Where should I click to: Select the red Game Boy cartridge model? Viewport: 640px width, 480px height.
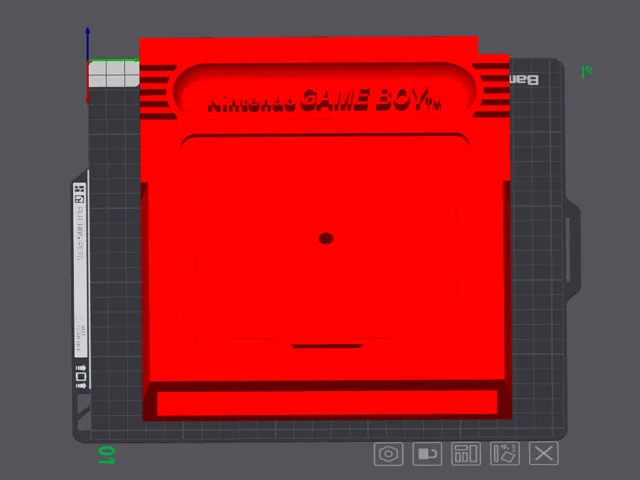[325, 229]
